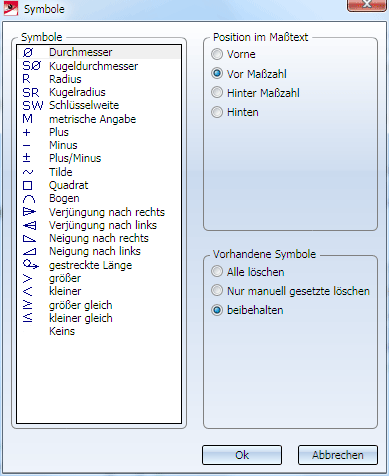Pick Neigung nach rechts slope symbol
This screenshot has width=389, height=476.
click(99, 238)
